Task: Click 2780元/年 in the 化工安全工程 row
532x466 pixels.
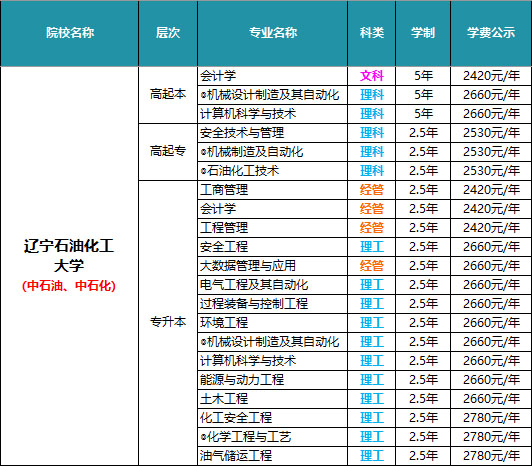Action: [x=491, y=418]
